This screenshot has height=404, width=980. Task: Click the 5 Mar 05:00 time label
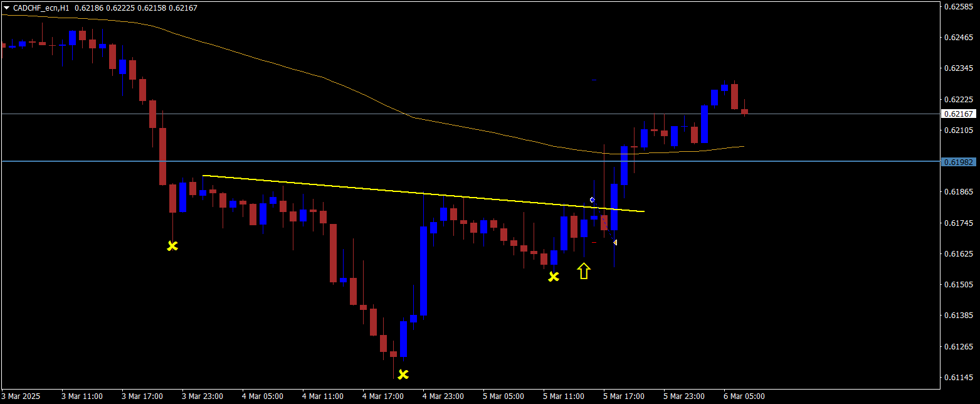pyautogui.click(x=503, y=396)
